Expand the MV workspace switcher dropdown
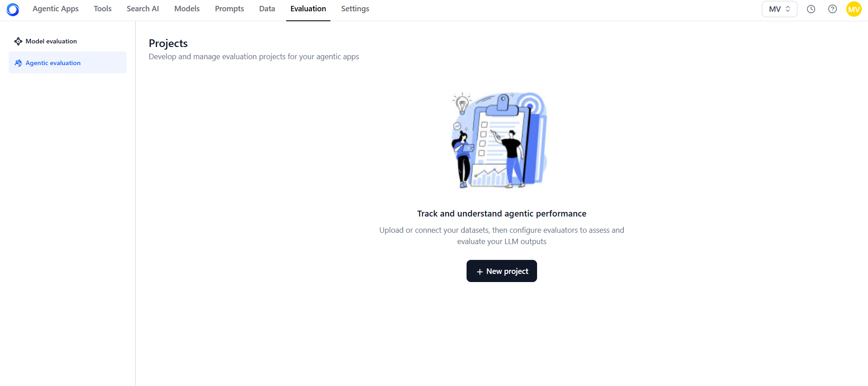Image resolution: width=868 pixels, height=386 pixels. point(779,9)
